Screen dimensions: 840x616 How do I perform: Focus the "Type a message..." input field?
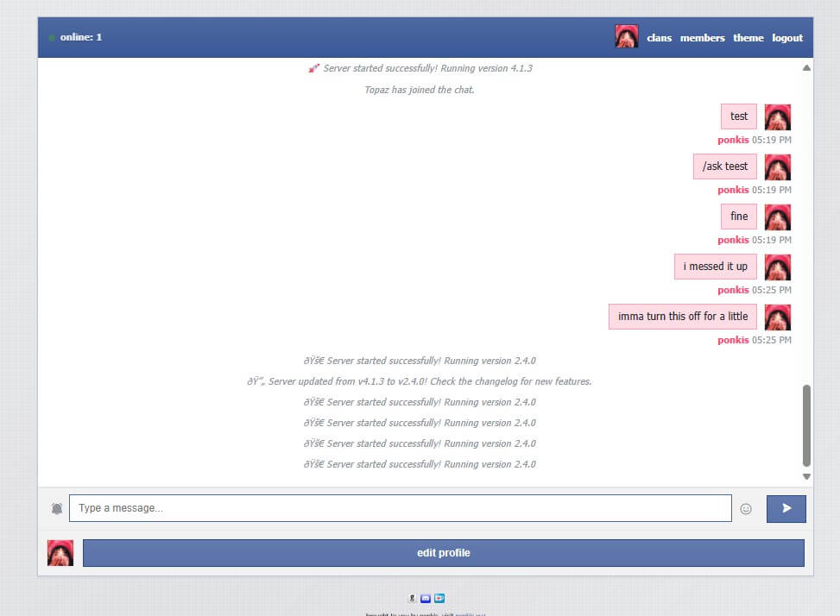400,508
